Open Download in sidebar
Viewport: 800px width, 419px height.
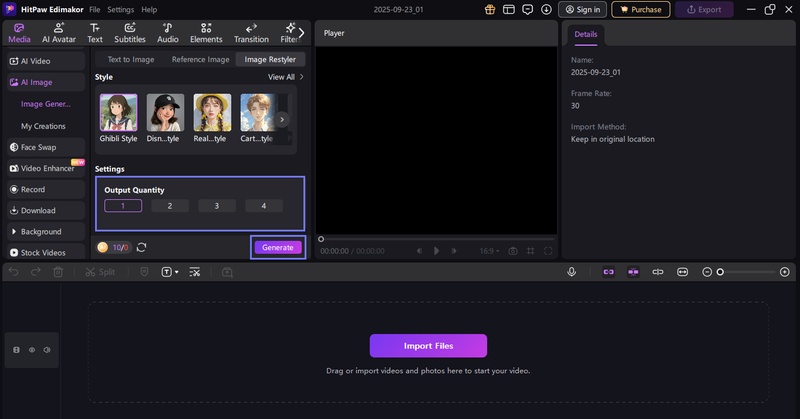click(x=46, y=210)
